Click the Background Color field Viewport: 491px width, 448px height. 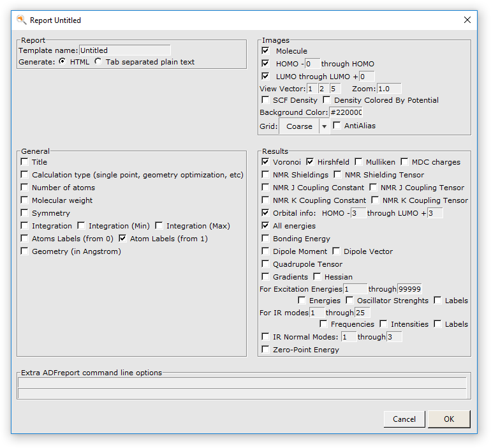[x=346, y=112]
